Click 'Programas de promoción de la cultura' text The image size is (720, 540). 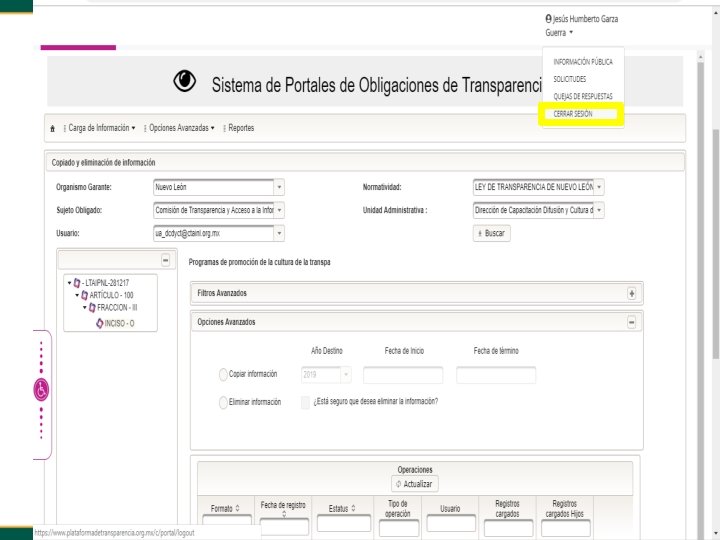point(259,262)
